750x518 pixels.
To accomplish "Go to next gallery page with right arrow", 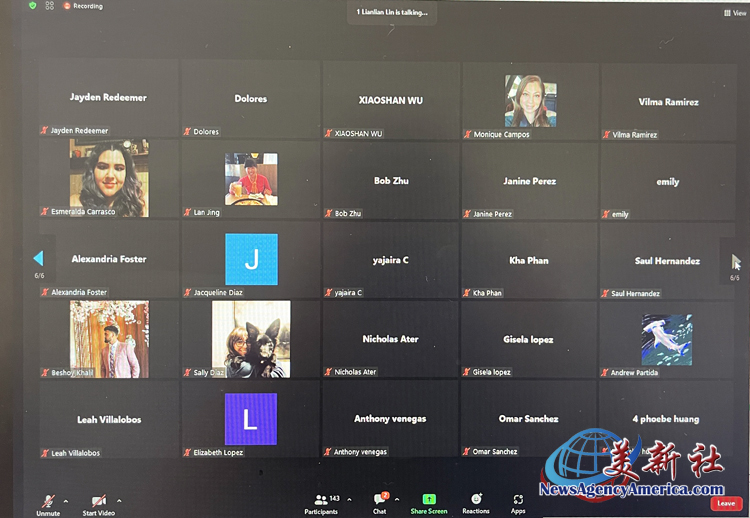I will pyautogui.click(x=736, y=262).
